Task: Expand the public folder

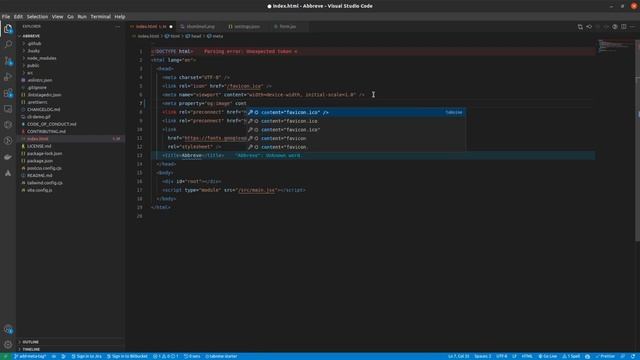Action: pos(33,65)
